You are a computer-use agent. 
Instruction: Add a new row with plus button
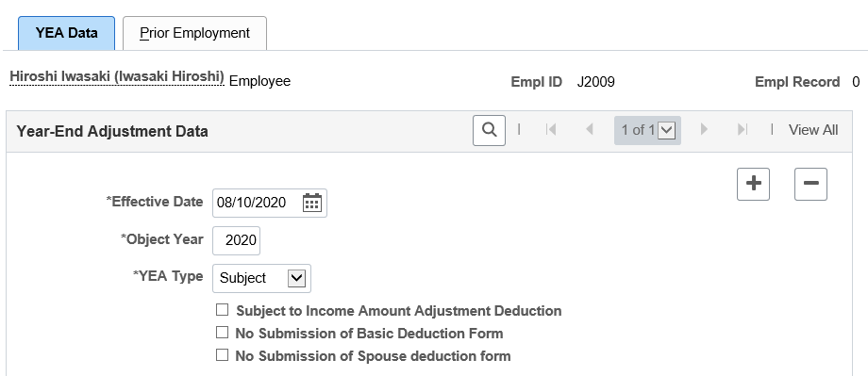point(754,184)
